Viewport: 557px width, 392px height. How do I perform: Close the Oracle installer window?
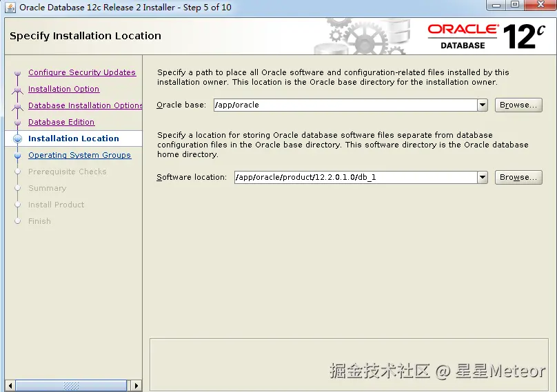(x=540, y=5)
